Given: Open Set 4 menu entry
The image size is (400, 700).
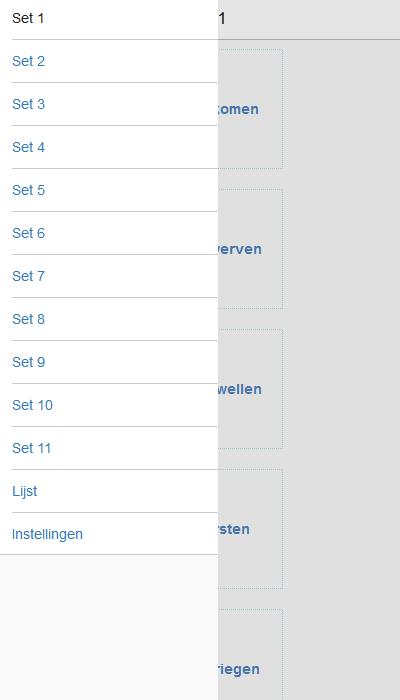Looking at the screenshot, I should pyautogui.click(x=109, y=147).
